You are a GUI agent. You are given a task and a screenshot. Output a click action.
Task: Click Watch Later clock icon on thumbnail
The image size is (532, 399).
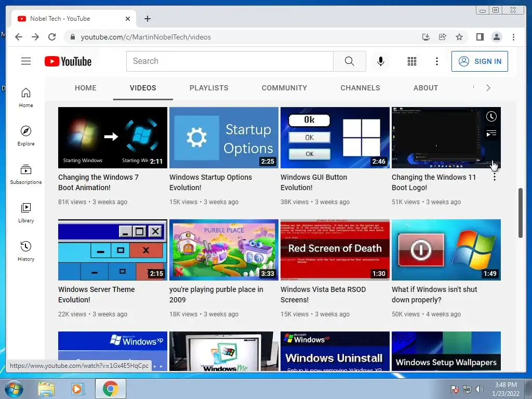(x=491, y=116)
